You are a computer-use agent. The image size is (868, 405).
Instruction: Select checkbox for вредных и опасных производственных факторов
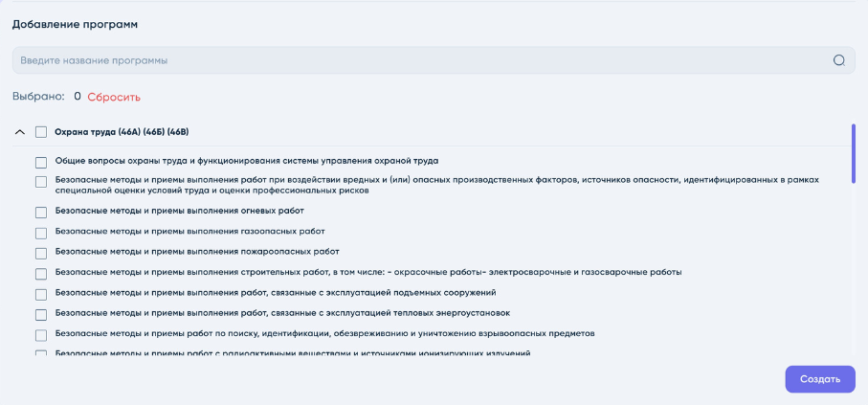tap(41, 182)
